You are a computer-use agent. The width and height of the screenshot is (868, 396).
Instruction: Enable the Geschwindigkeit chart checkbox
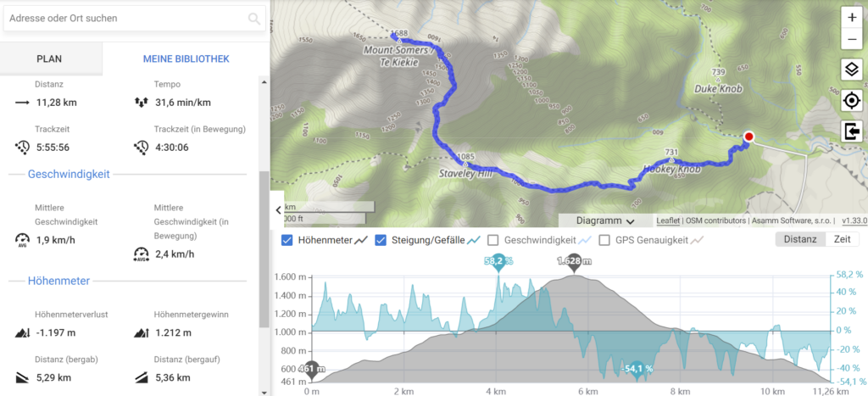coord(492,240)
